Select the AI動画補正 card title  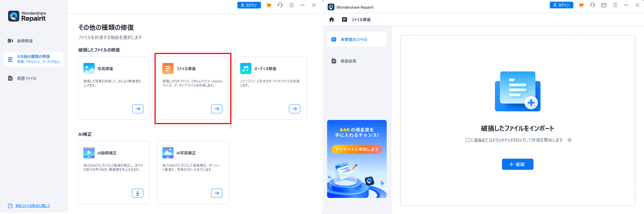point(107,153)
